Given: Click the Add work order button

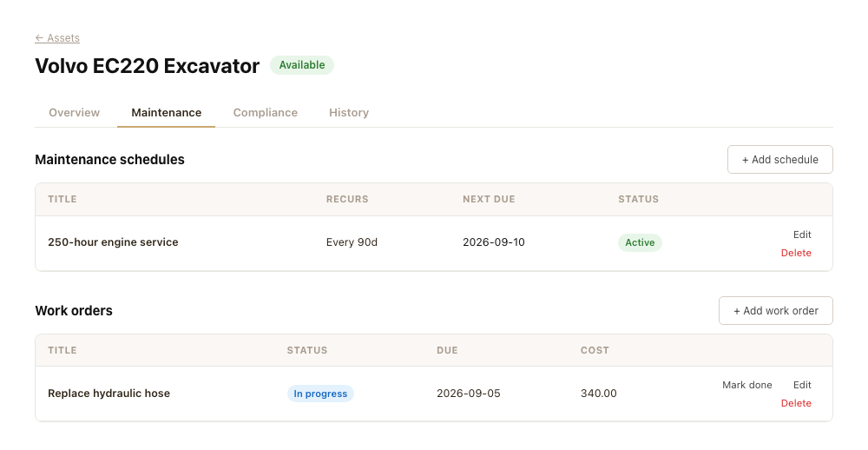Looking at the screenshot, I should (x=775, y=311).
